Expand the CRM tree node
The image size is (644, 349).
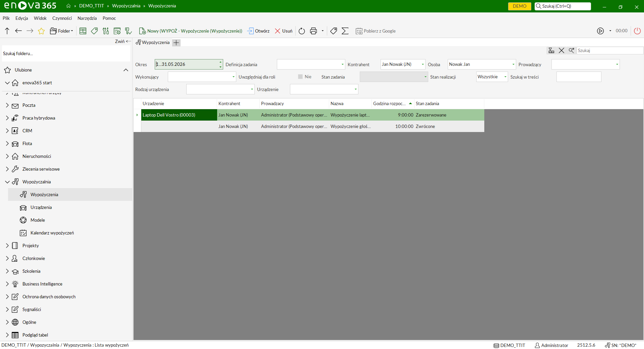click(x=7, y=131)
